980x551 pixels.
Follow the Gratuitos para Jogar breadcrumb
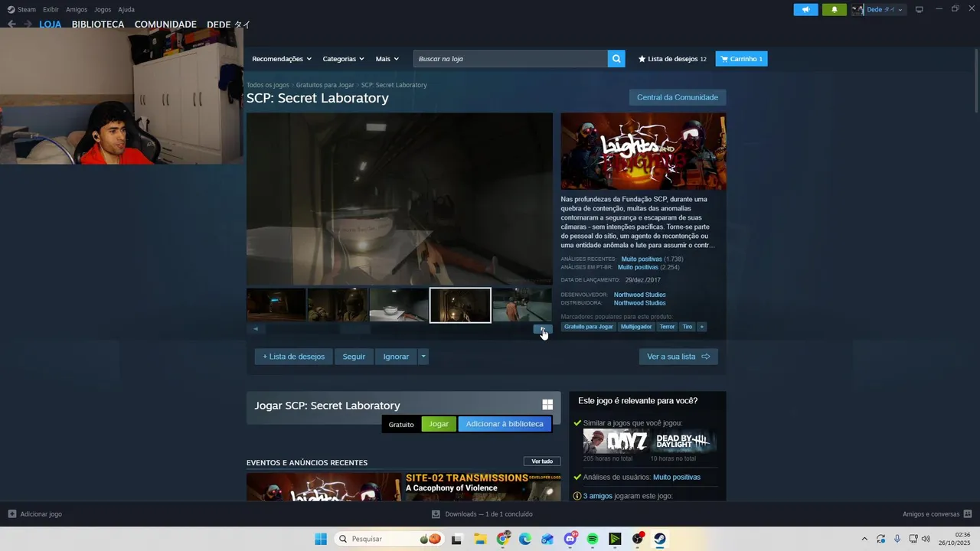(x=325, y=85)
